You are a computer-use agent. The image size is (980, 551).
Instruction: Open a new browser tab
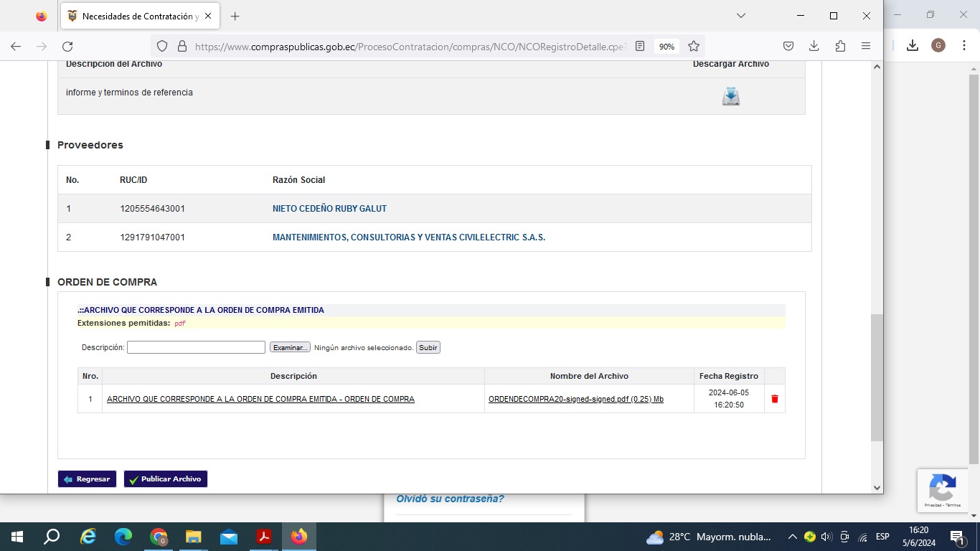pyautogui.click(x=235, y=16)
